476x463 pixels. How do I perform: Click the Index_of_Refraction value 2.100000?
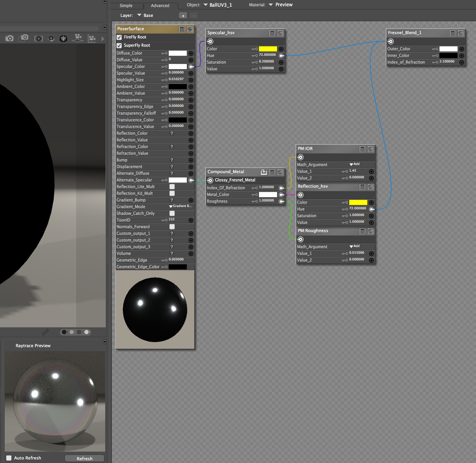click(447, 62)
